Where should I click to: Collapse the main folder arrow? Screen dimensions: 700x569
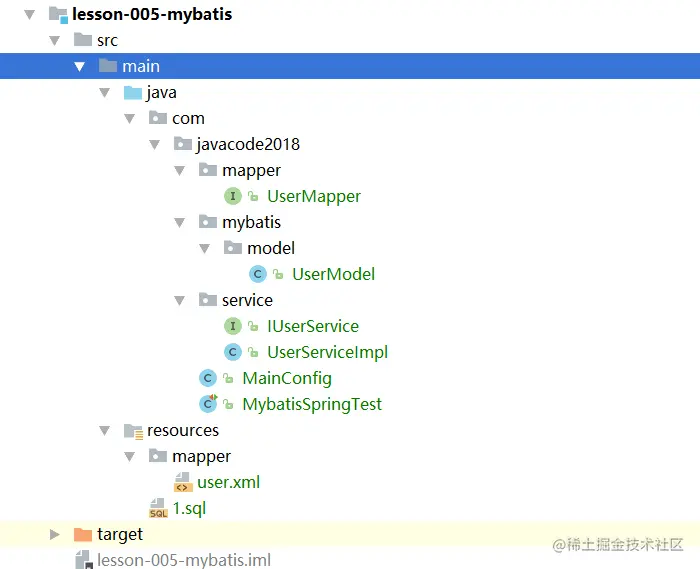79,67
